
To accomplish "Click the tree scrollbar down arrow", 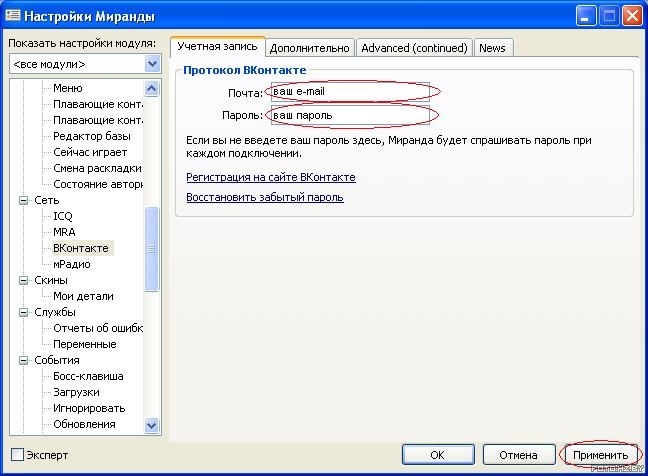I will [152, 425].
